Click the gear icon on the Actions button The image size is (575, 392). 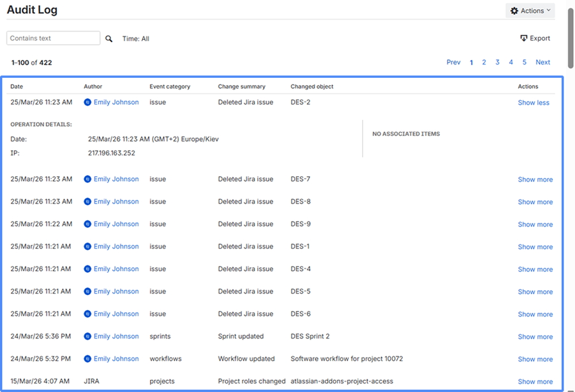pos(515,10)
